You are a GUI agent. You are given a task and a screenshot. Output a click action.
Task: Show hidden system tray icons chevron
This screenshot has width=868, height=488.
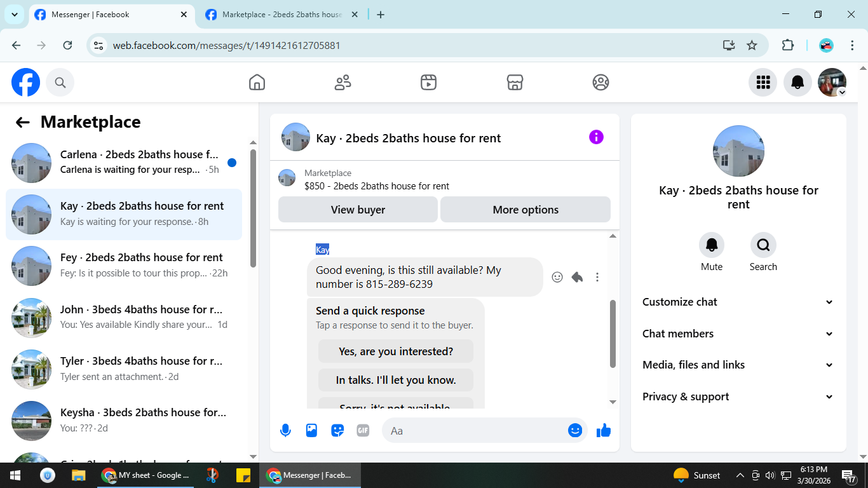[740, 475]
